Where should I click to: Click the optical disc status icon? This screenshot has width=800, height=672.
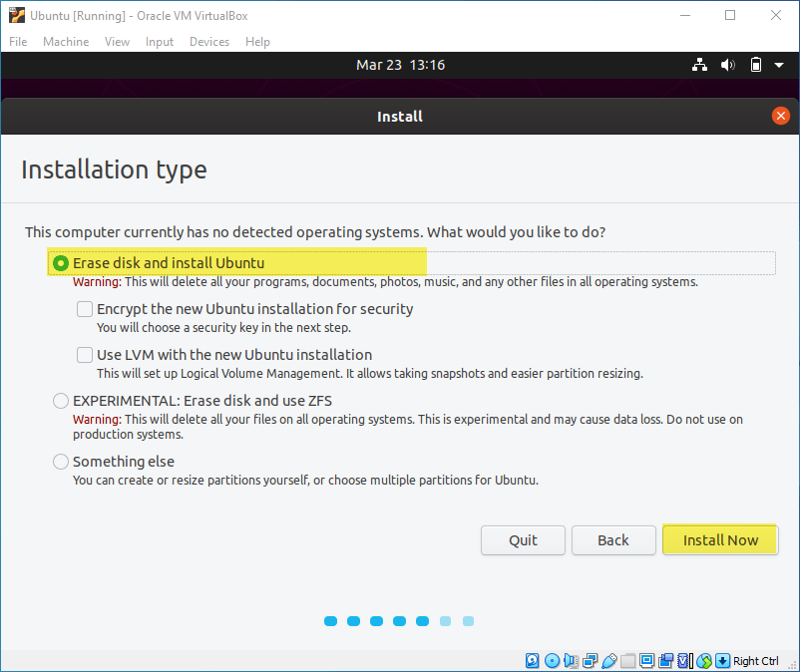[x=552, y=661]
